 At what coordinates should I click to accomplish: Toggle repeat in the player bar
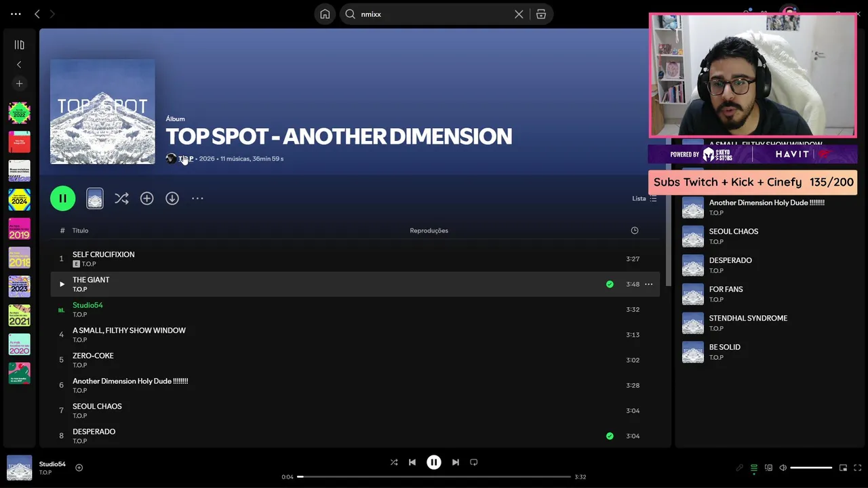pos(474,462)
